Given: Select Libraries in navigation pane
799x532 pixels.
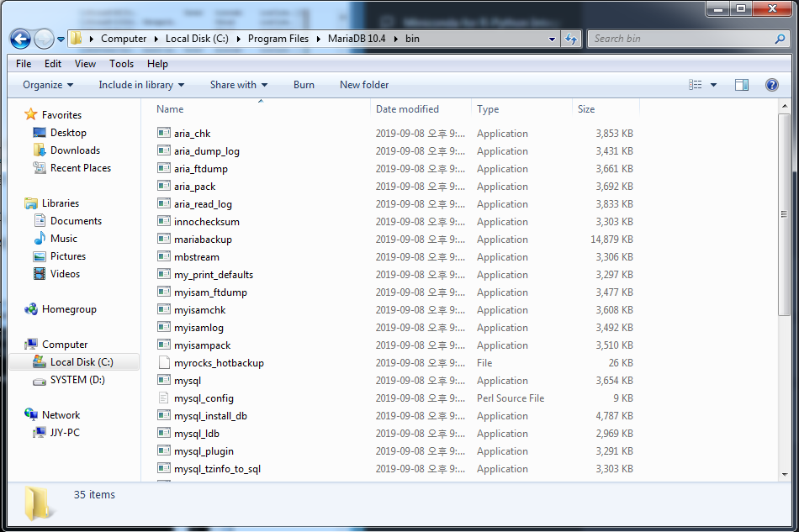Looking at the screenshot, I should click(x=60, y=203).
